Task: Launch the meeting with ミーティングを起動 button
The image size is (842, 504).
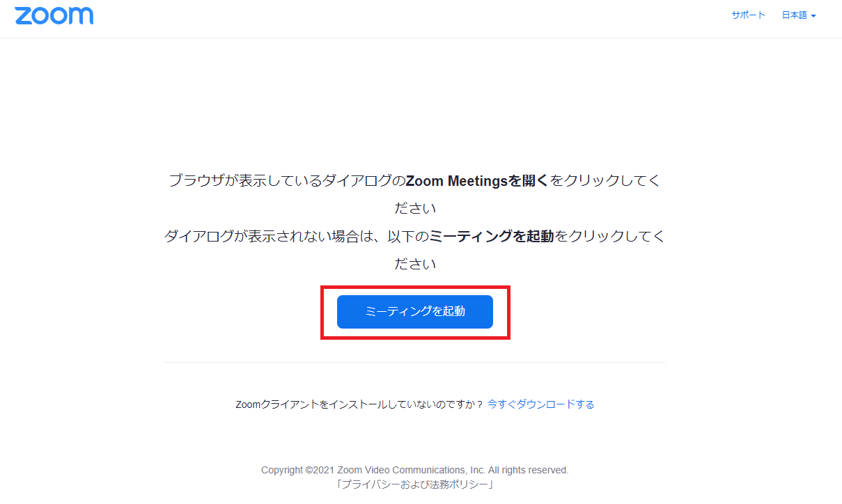Action: pyautogui.click(x=415, y=312)
